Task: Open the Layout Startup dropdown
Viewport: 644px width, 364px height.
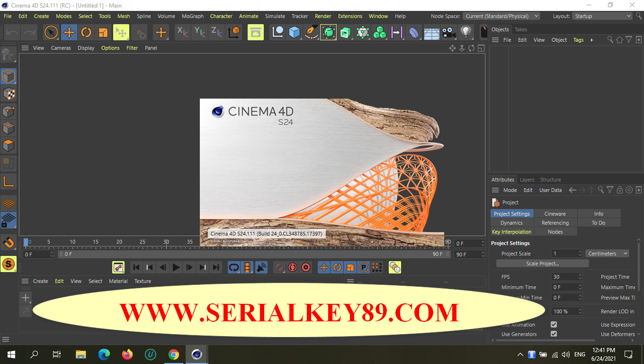Action: point(602,16)
